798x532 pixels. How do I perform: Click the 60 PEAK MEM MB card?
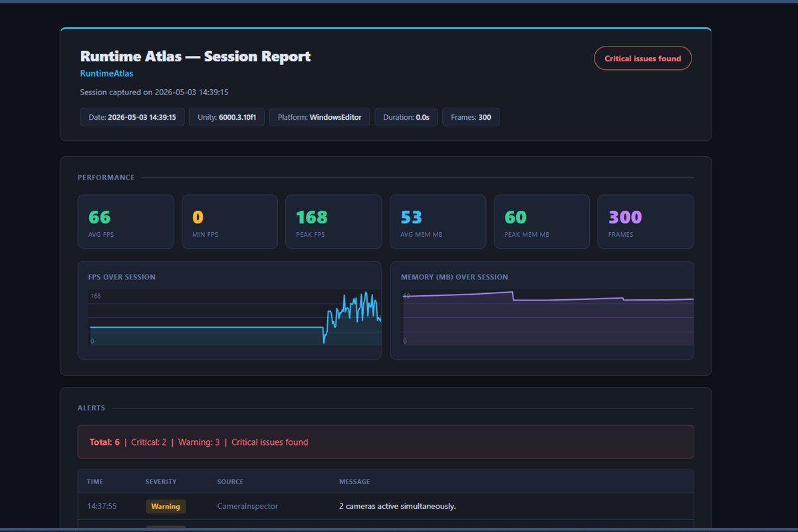click(x=542, y=221)
